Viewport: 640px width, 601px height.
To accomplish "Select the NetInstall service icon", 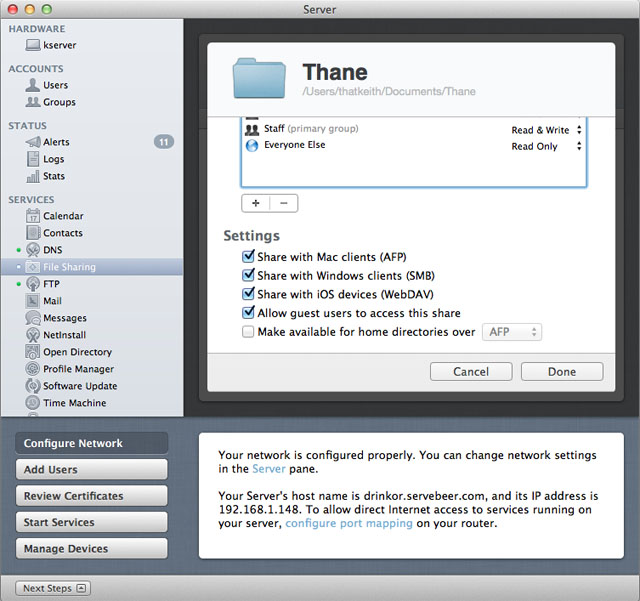I will click(33, 335).
